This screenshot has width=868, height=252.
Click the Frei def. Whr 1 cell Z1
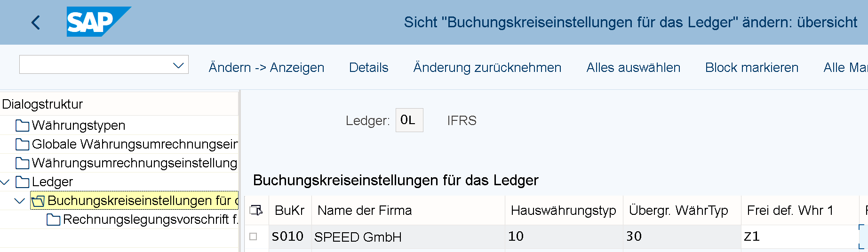pos(800,236)
